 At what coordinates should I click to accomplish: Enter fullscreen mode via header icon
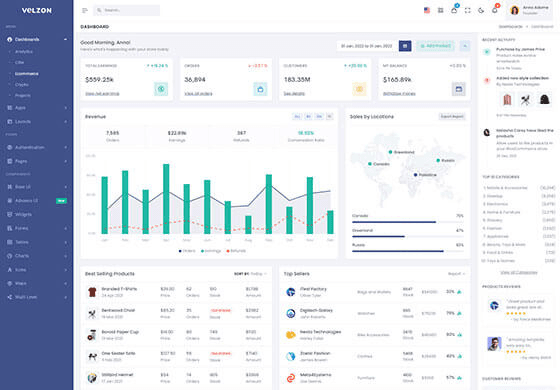[x=468, y=10]
